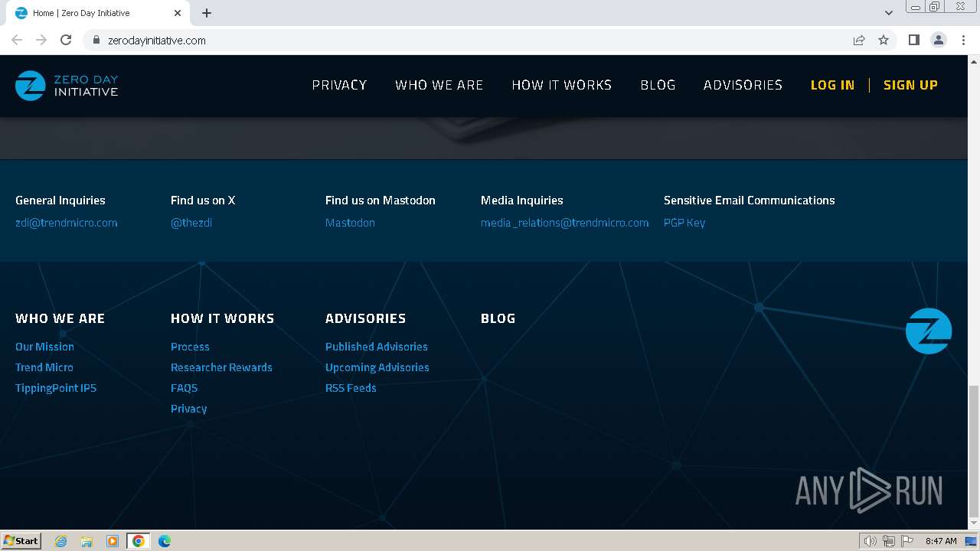Image resolution: width=980 pixels, height=551 pixels.
Task: Expand the tab search chevron
Action: [889, 13]
